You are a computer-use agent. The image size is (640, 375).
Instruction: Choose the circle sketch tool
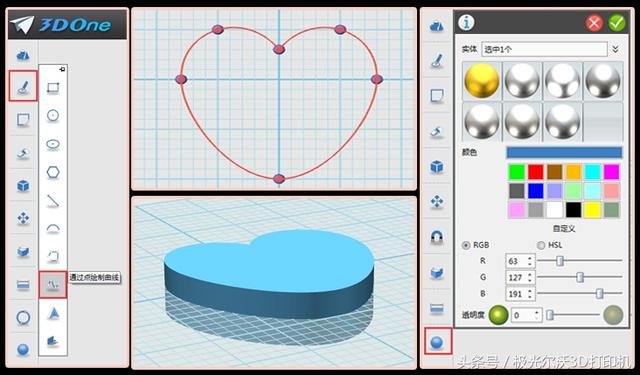[53, 115]
